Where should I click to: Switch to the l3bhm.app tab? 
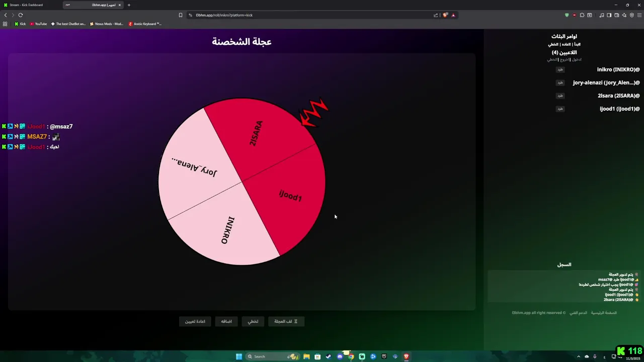click(x=93, y=5)
